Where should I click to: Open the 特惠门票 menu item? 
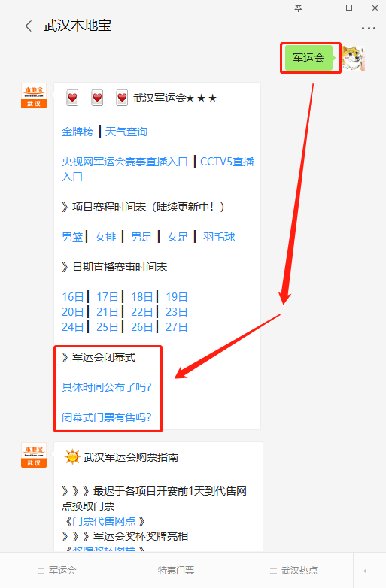click(x=176, y=571)
